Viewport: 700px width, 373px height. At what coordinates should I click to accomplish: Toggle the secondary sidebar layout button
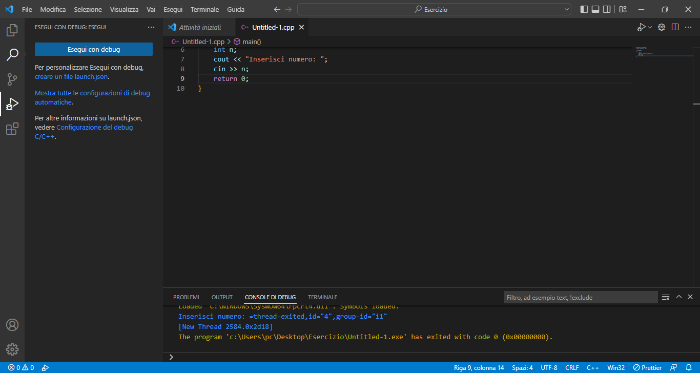pos(607,9)
